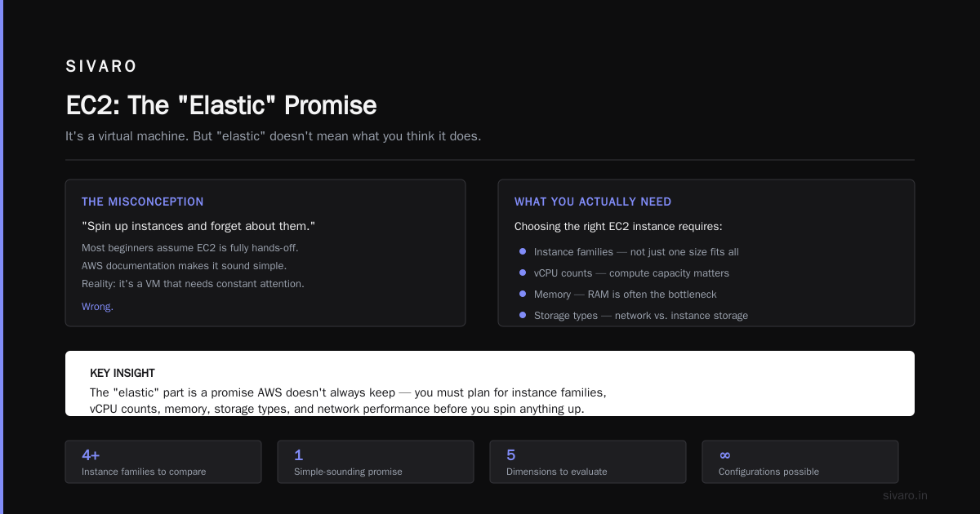Viewport: 980px width, 514px height.
Task: Click the SIVARO brand name
Action: coord(101,66)
